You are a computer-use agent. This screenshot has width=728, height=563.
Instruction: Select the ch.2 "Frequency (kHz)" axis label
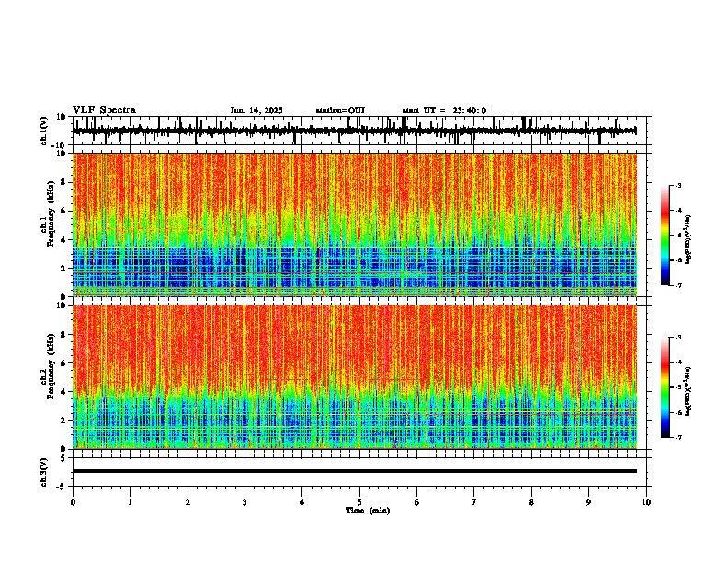click(x=51, y=366)
